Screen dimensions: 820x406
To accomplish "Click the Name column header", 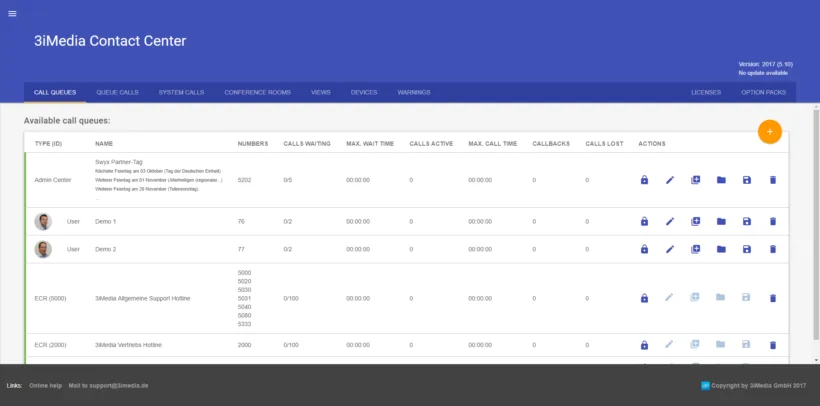I will pos(104,144).
